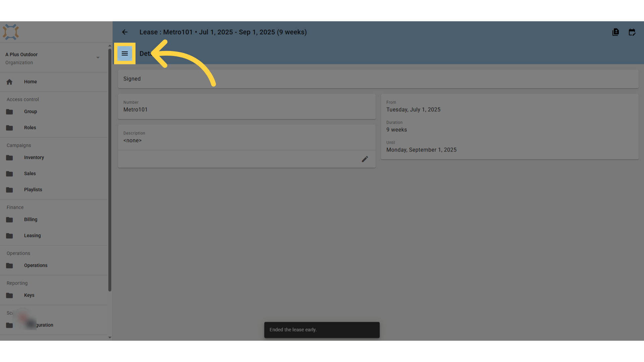Click the lease title in header bar

pos(223,32)
